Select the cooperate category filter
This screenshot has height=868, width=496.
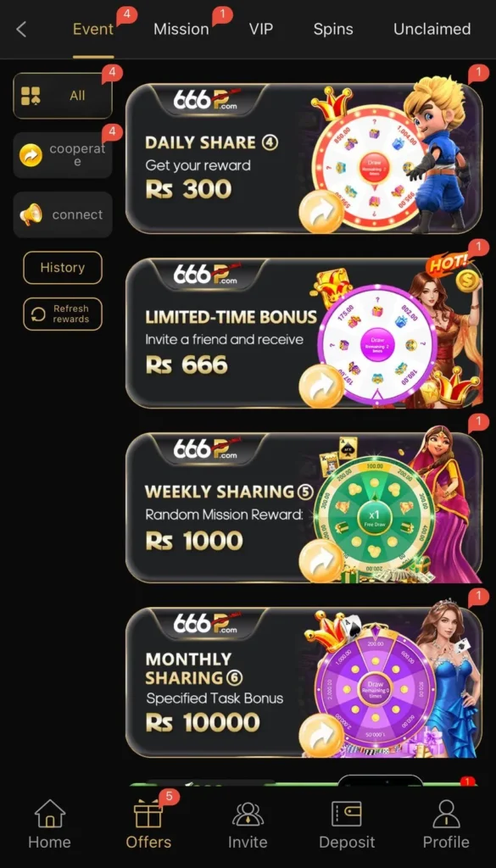(63, 155)
